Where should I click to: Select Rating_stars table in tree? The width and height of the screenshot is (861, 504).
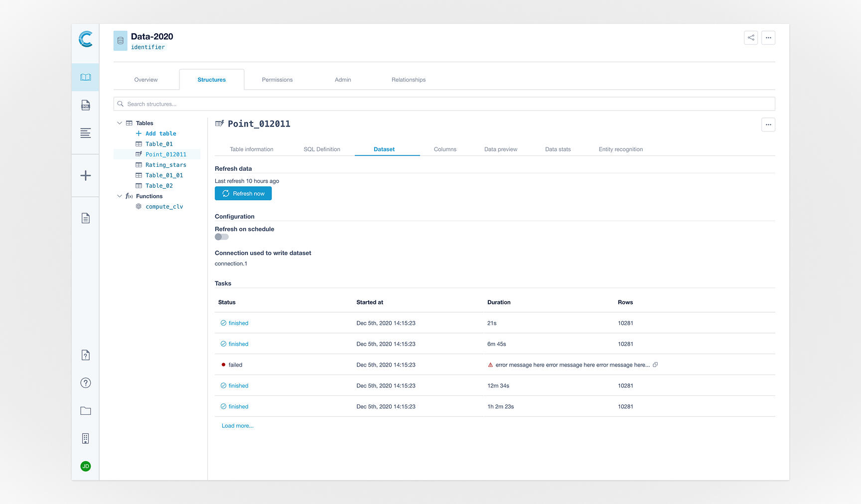[x=165, y=165]
